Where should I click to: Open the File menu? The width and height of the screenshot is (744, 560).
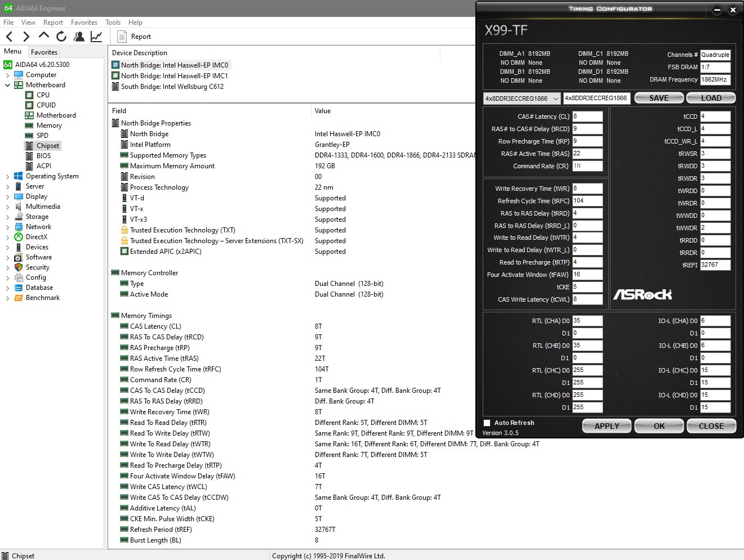coord(8,23)
